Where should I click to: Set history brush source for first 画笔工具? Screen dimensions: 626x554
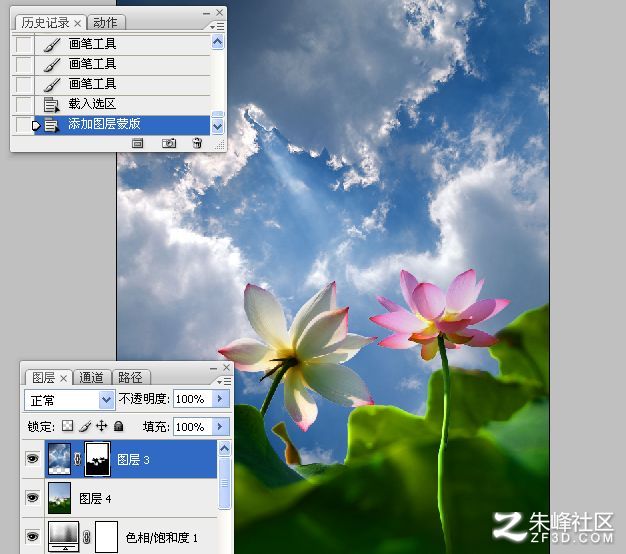tap(24, 44)
